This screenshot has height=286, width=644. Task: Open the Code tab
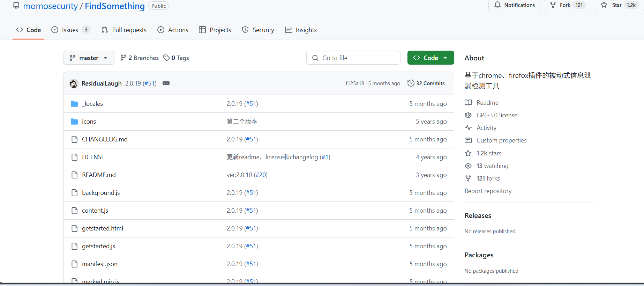(29, 30)
